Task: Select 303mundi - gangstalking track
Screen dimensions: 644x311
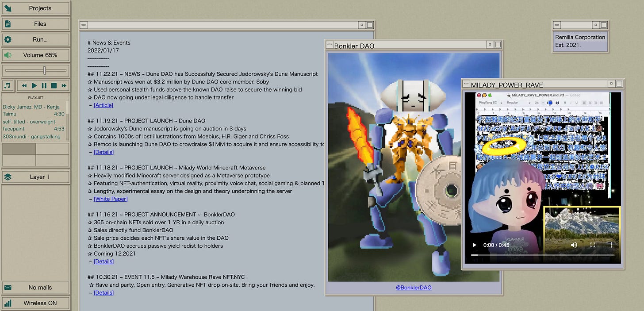Action: (31, 136)
